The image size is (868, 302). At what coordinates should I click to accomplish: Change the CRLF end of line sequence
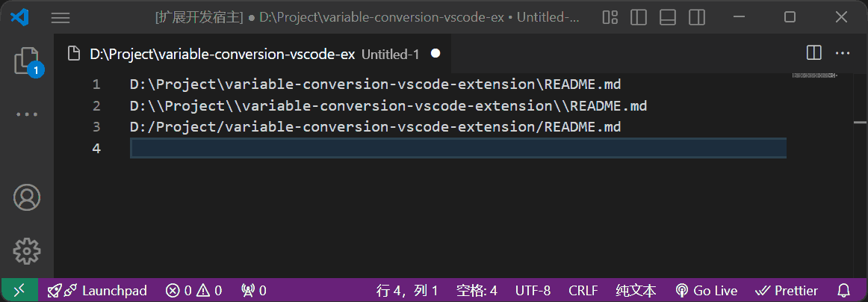[583, 291]
